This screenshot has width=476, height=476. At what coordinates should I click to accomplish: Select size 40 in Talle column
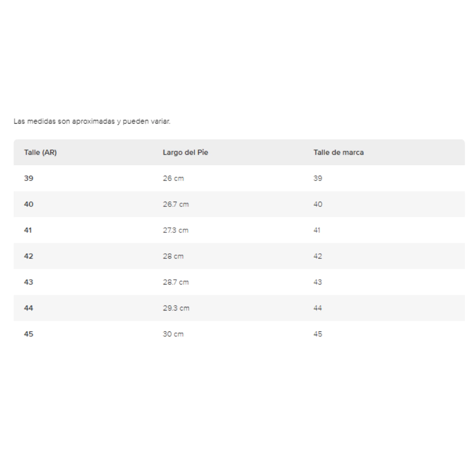click(28, 205)
